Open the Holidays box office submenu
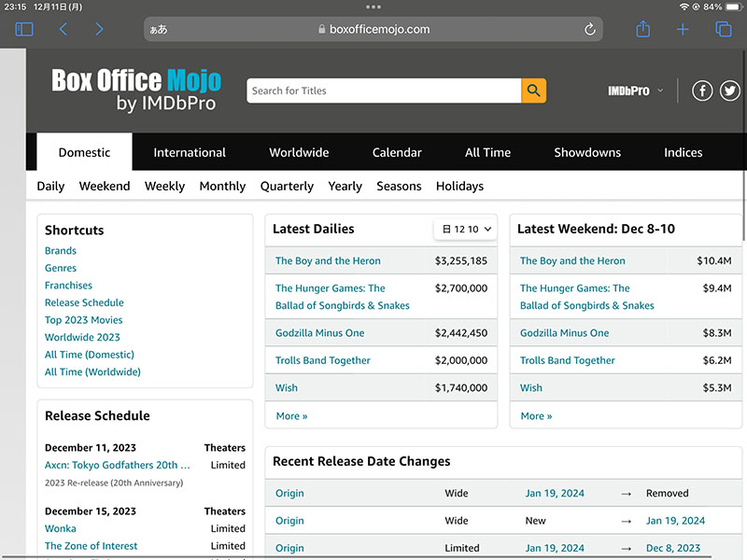 [x=459, y=186]
